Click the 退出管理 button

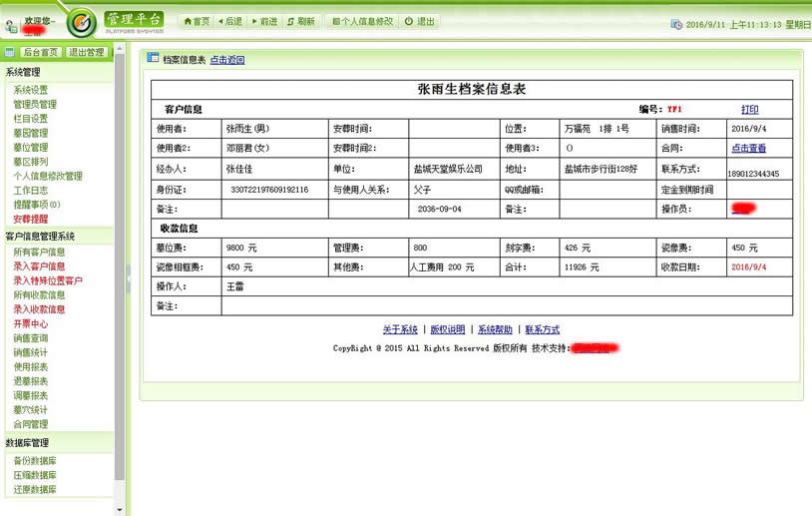[87, 52]
